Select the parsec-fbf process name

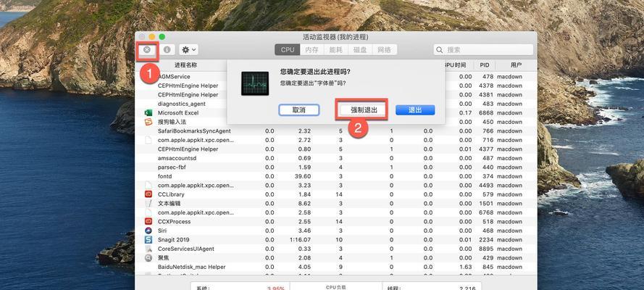(172, 167)
